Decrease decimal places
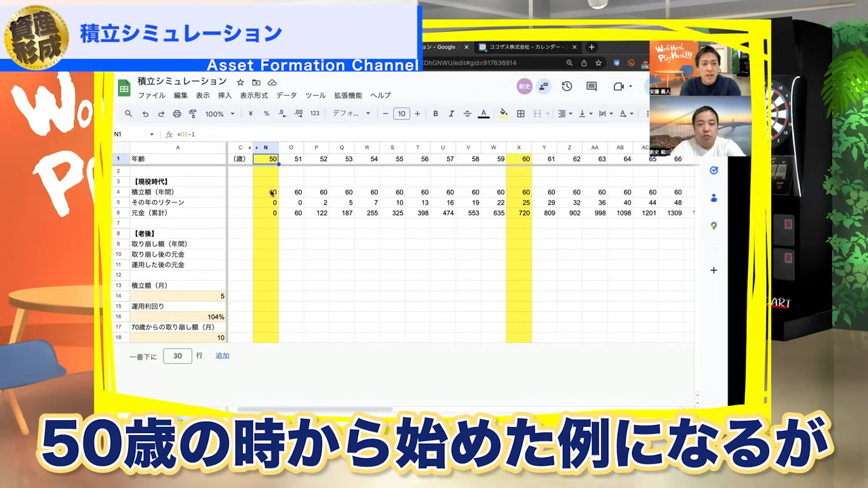This screenshot has height=488, width=868. [x=281, y=113]
